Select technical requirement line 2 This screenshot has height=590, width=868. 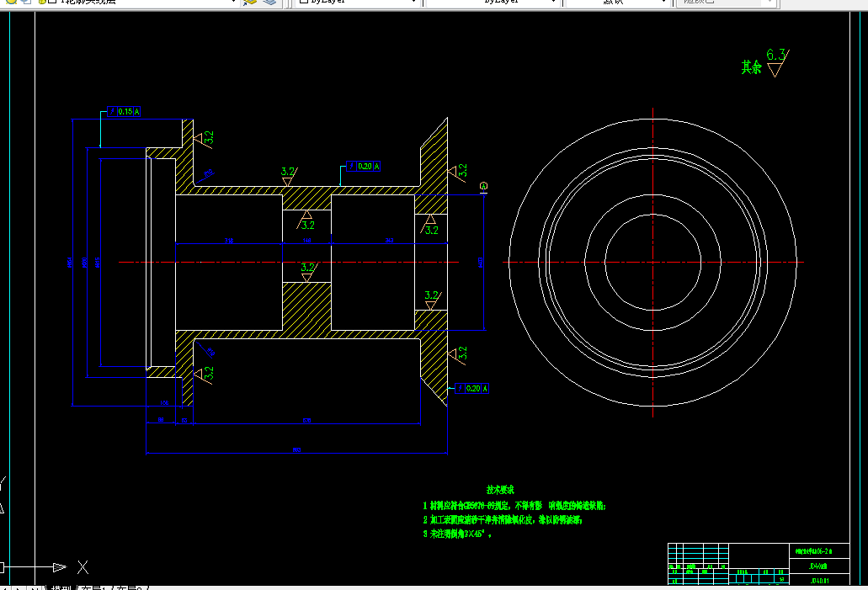pyautogui.click(x=502, y=519)
